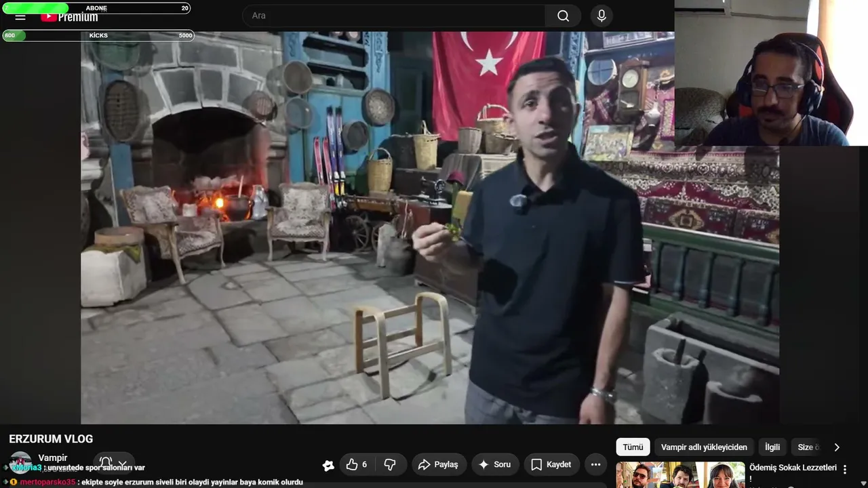Show more filter chips with right chevron
868x488 pixels.
[x=837, y=447]
